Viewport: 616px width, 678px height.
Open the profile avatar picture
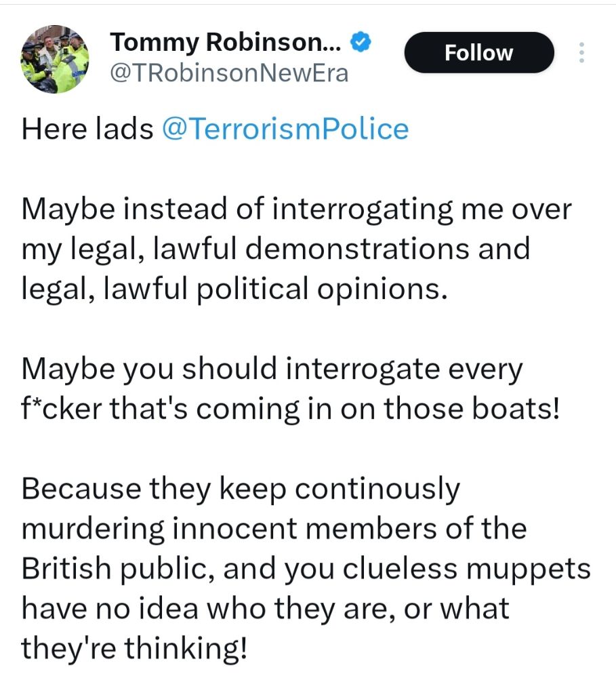pos(54,59)
